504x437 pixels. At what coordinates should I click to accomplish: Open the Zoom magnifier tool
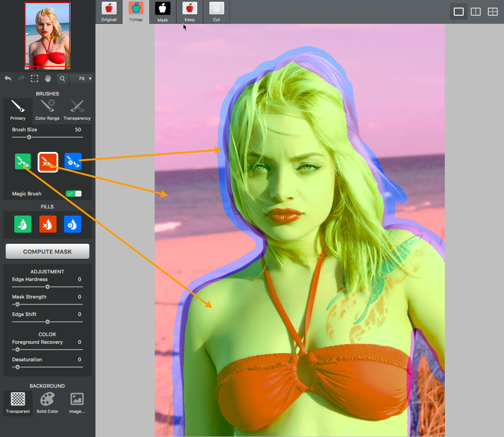[x=62, y=78]
